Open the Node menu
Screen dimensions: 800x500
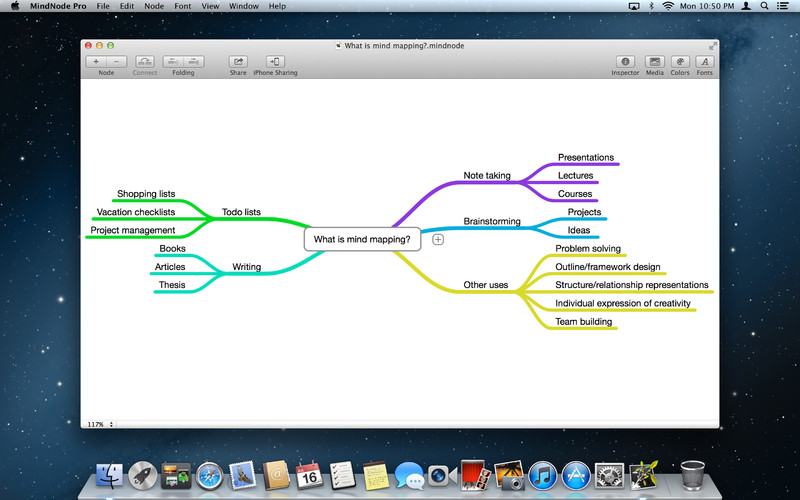pos(154,6)
